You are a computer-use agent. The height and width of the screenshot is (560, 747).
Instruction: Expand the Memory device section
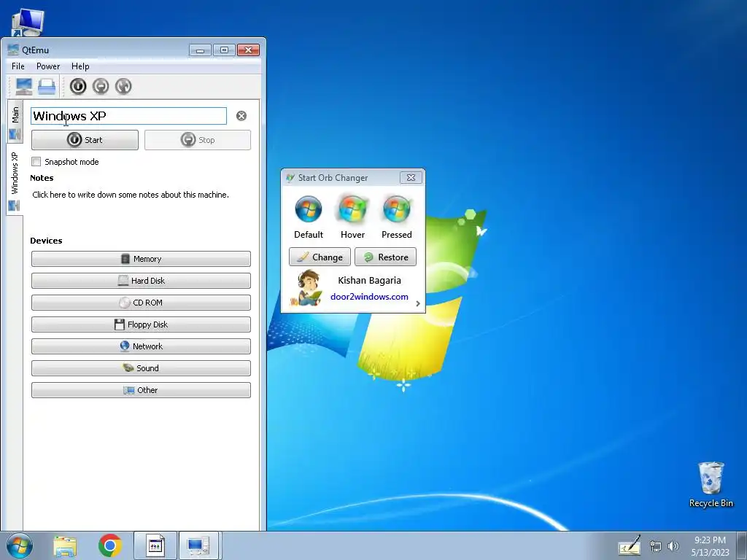pos(141,259)
